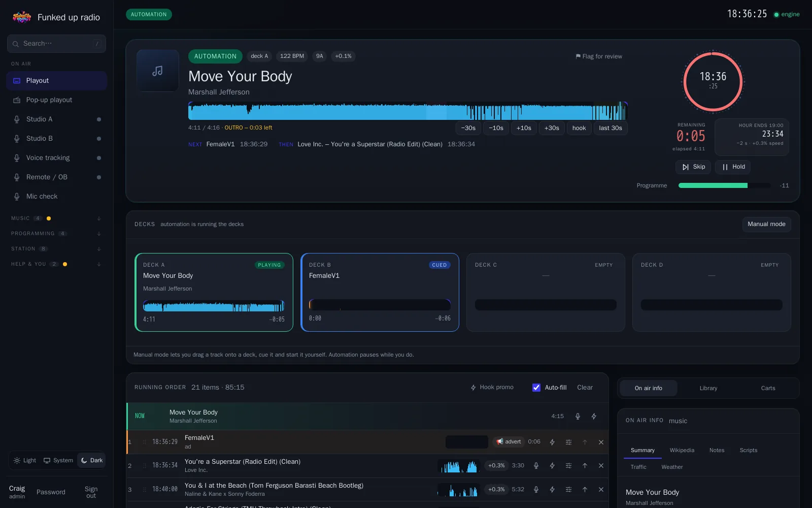Remove You're a Superstar from running order

point(601,466)
